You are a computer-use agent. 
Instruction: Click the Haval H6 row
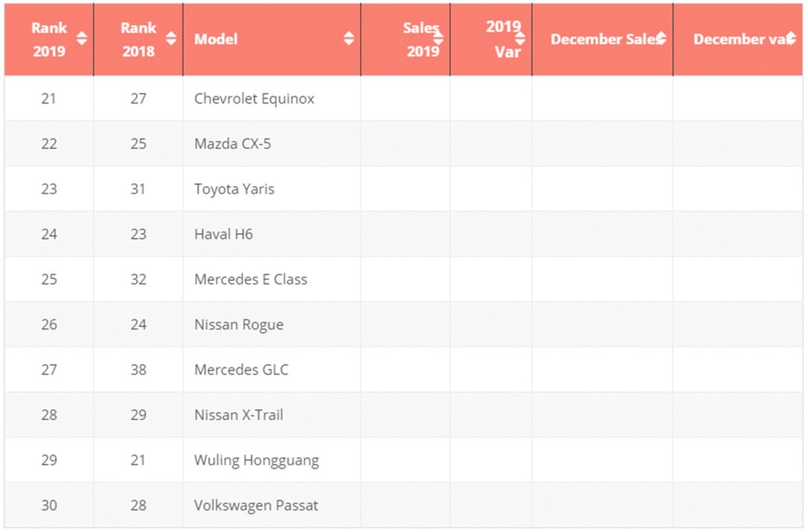click(224, 234)
